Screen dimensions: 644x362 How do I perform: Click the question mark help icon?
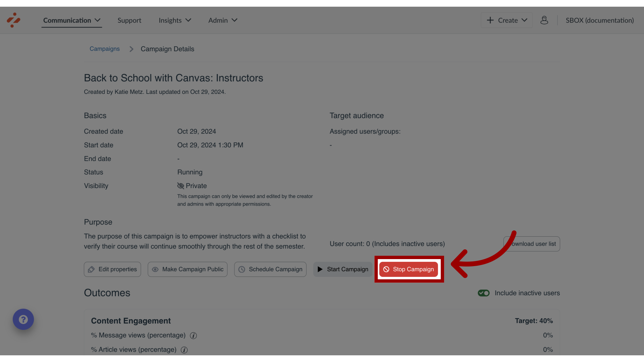[x=23, y=319]
